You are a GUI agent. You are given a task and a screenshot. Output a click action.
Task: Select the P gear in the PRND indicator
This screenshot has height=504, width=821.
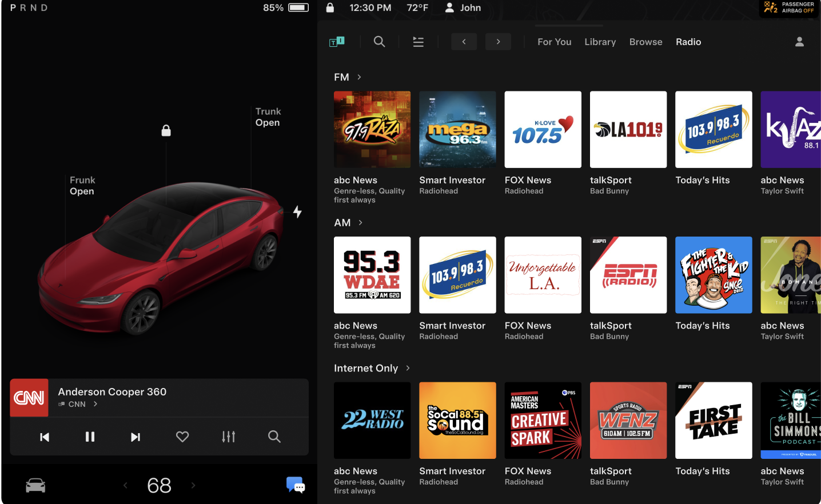tap(13, 7)
